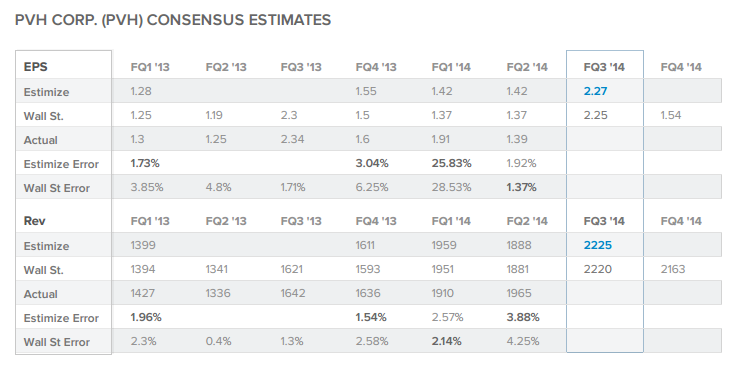Click the 28.53% Wall St EPS error
736x372 pixels.
(452, 187)
